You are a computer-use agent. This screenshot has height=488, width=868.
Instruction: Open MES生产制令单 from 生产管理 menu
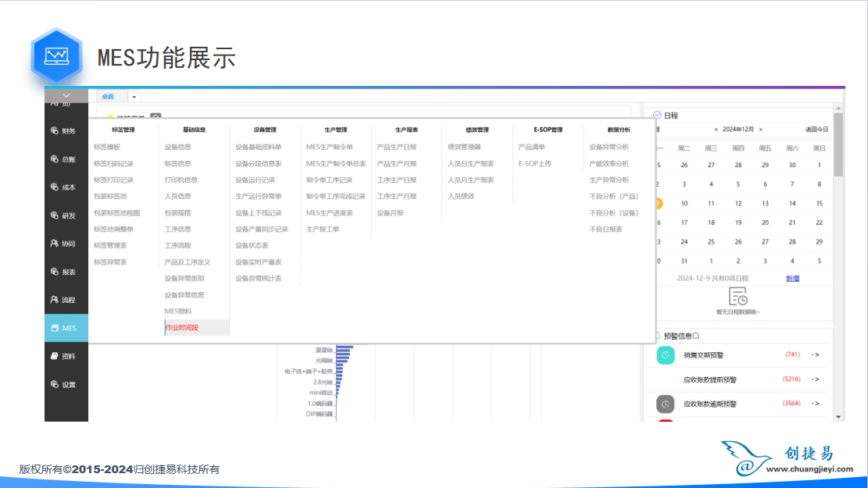pos(329,147)
